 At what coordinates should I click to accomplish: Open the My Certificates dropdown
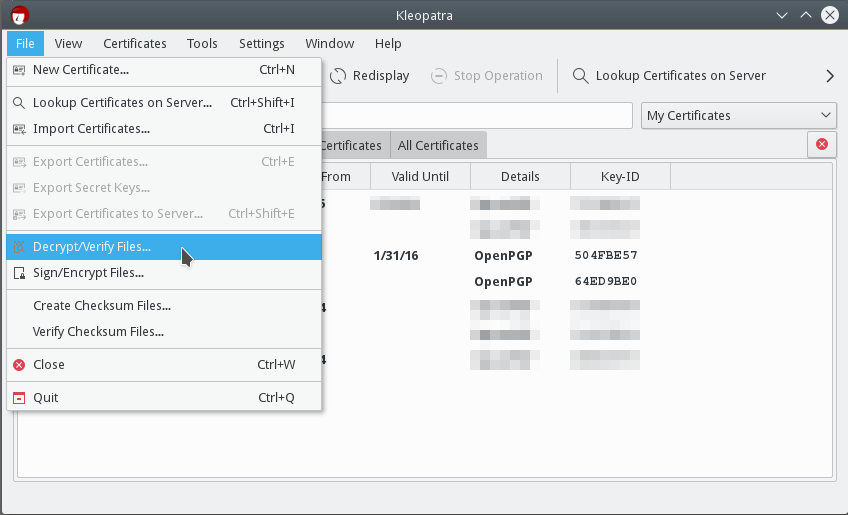tap(738, 116)
